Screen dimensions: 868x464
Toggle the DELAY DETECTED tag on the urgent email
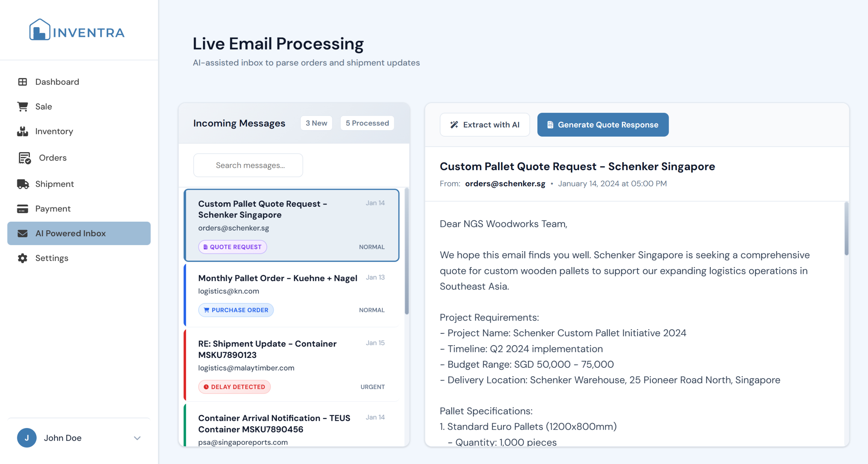234,387
